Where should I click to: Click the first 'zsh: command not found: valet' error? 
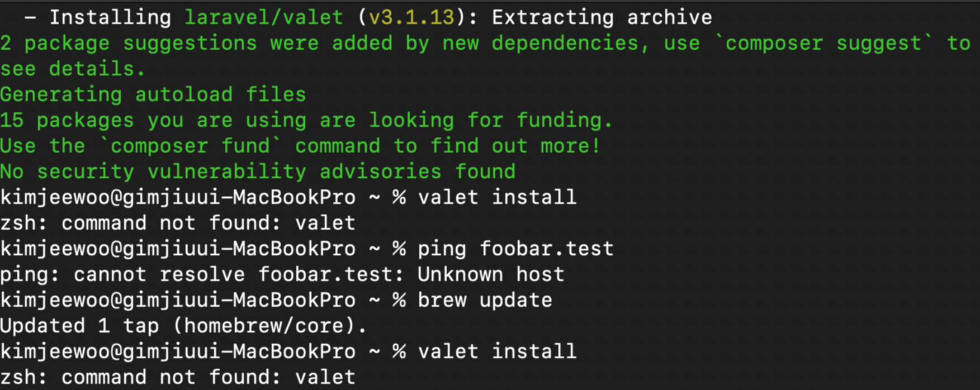[x=178, y=223]
